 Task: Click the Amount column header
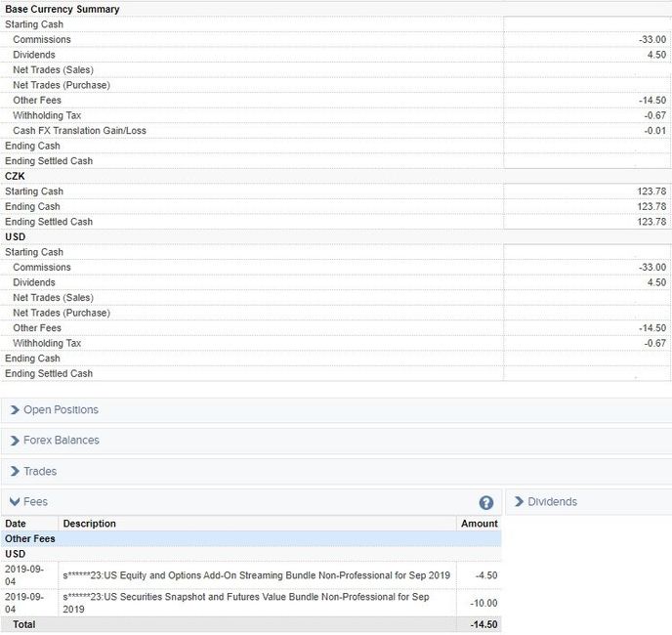click(x=479, y=524)
